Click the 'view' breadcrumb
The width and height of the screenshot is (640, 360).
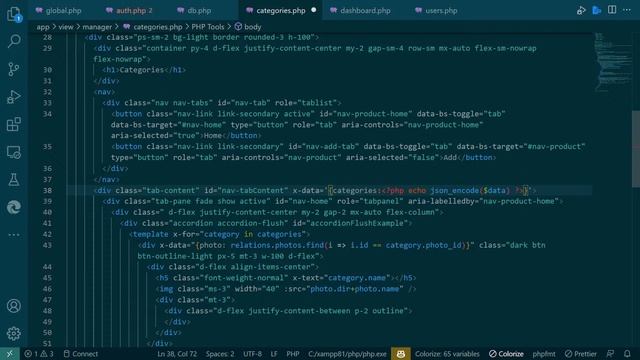click(66, 27)
